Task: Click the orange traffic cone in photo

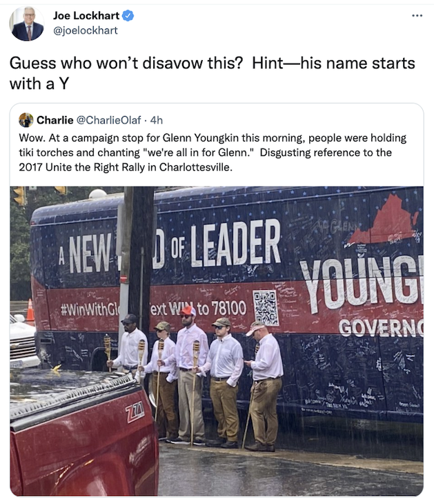Action: click(x=30, y=310)
